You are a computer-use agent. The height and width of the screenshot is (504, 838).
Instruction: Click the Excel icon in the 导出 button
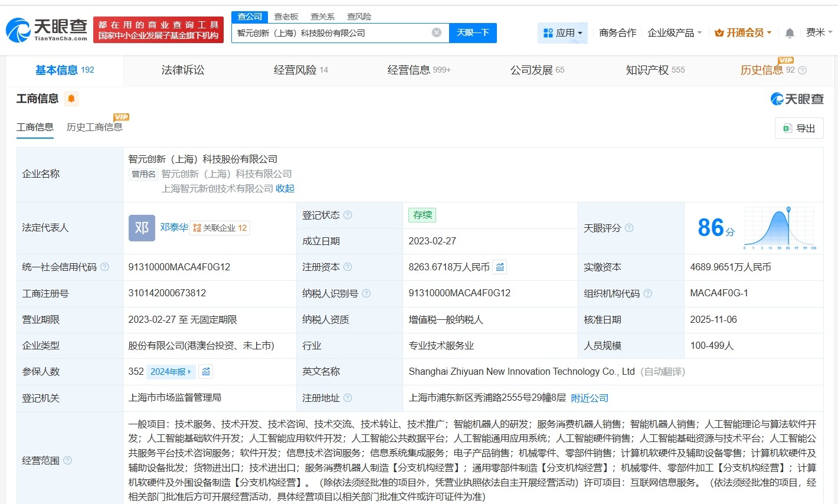pyautogui.click(x=787, y=128)
